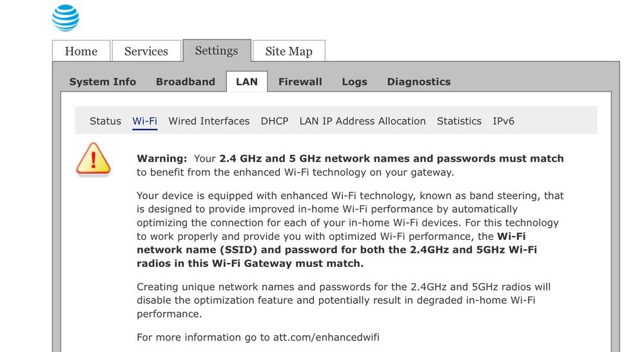This screenshot has height=352, width=644.
Task: Open the Firewall settings tab
Action: pos(300,82)
